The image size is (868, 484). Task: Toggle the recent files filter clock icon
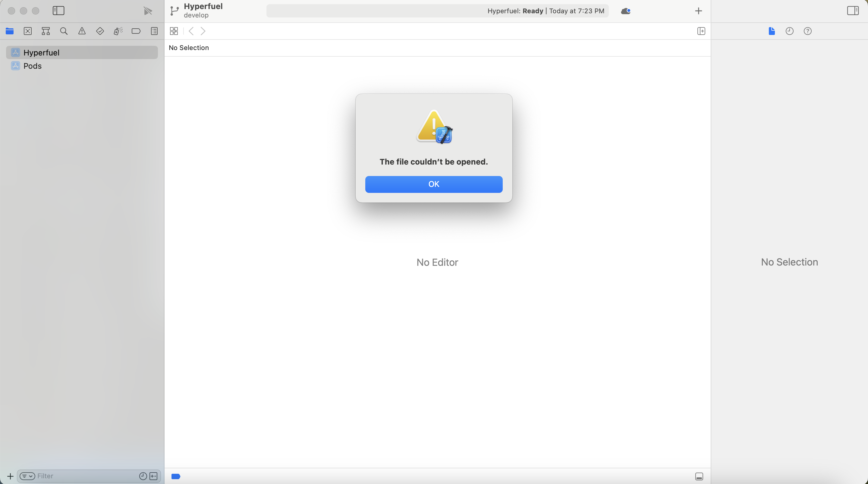point(143,476)
